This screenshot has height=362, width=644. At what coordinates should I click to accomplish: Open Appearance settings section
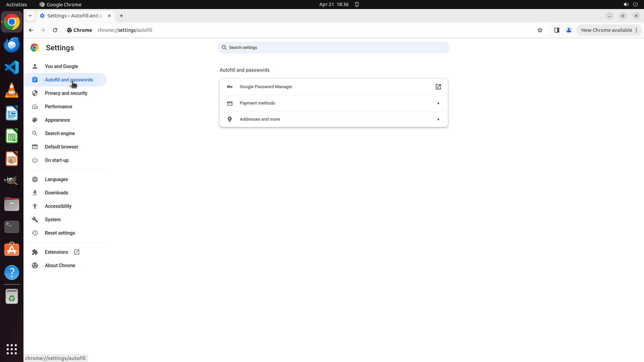[57, 120]
